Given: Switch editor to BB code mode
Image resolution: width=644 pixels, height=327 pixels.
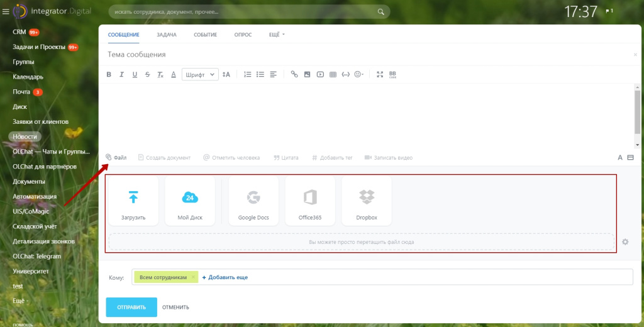Looking at the screenshot, I should coord(392,74).
